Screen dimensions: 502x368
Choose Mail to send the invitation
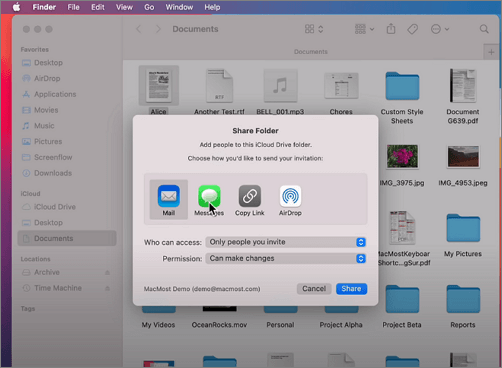169,200
